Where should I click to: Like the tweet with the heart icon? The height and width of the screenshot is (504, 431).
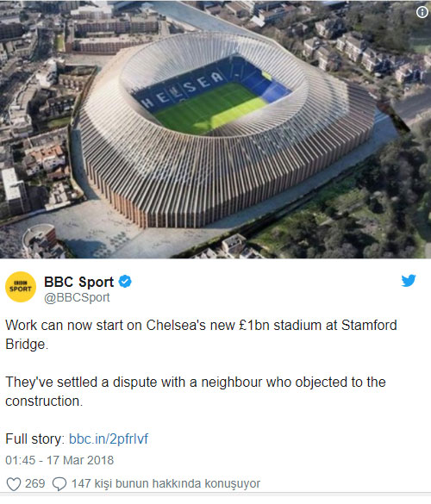tap(14, 483)
